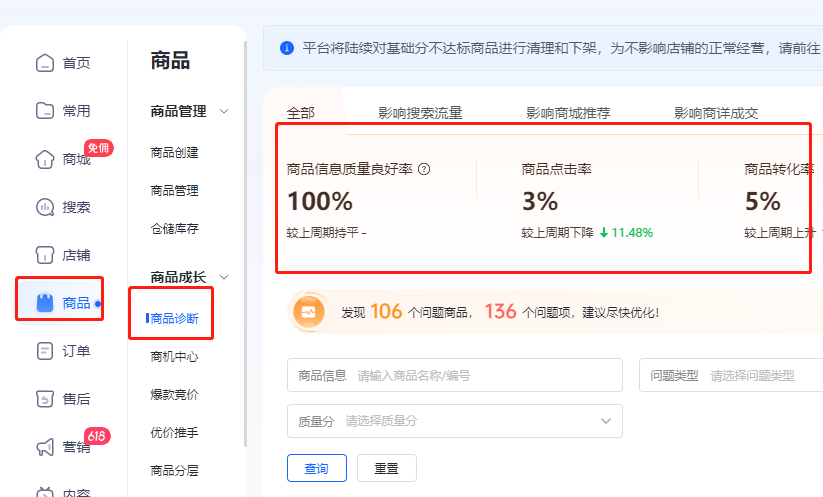Click the 店铺 shop icon

point(45,255)
